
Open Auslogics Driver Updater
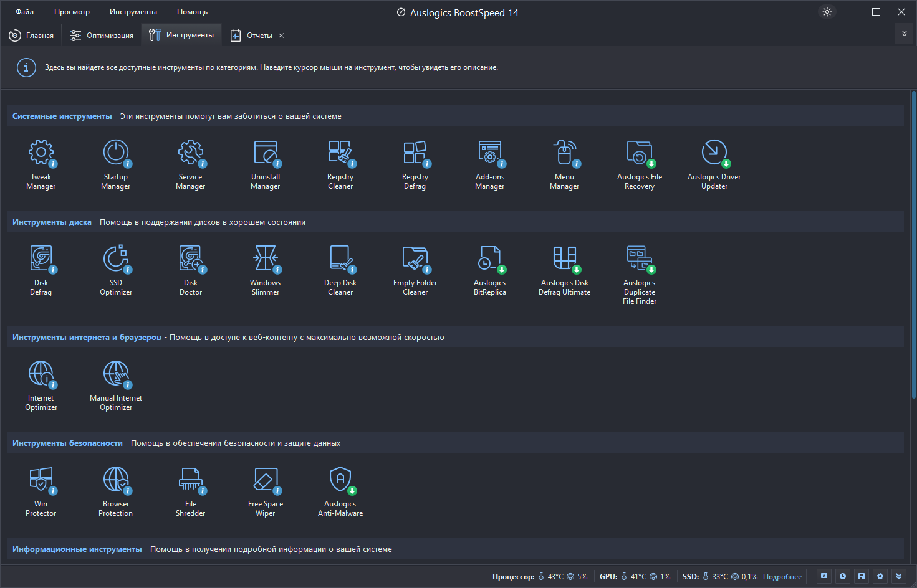coord(714,164)
